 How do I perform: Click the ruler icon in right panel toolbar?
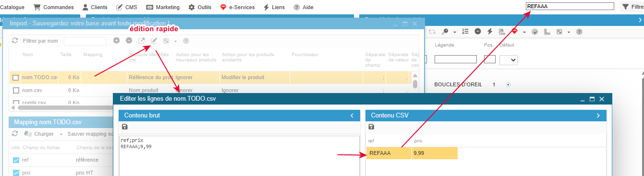(547, 32)
